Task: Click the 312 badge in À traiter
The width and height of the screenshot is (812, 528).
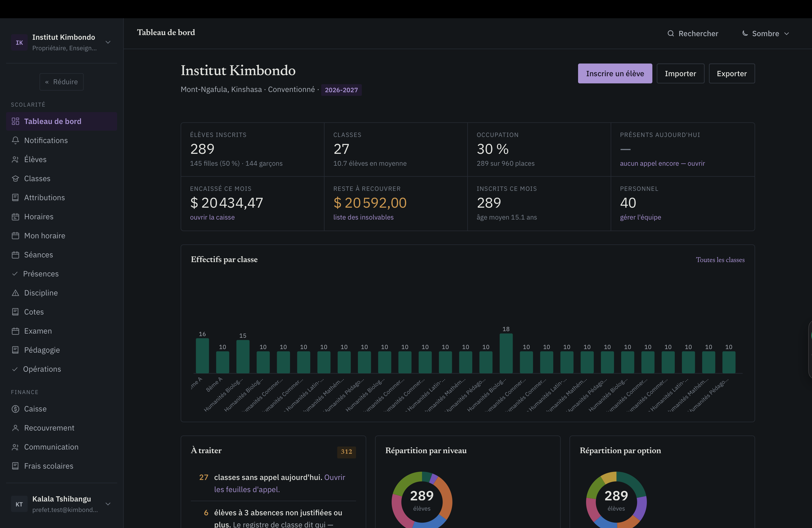Action: pos(346,452)
